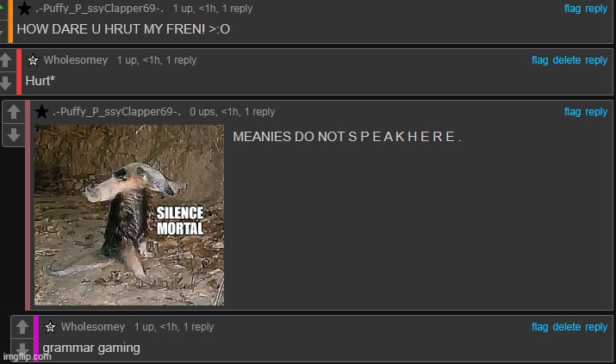The height and width of the screenshot is (364, 616).
Task: Open Wholesomey's profile from the "grammar gaming" comment
Action: point(93,327)
